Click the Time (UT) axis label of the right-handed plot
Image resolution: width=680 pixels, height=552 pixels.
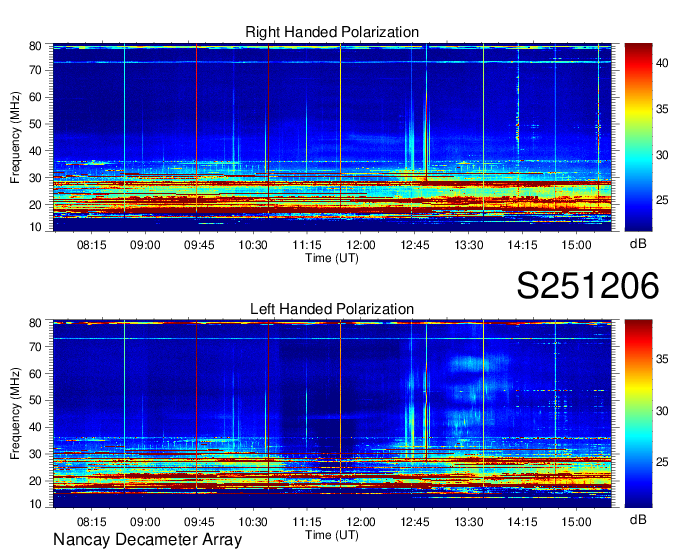[x=332, y=257]
